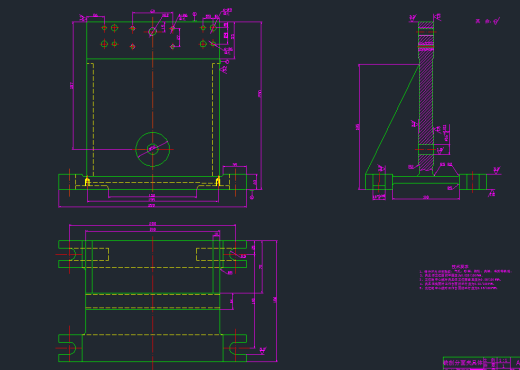Select the drawing title text in the title block

pos(463,363)
